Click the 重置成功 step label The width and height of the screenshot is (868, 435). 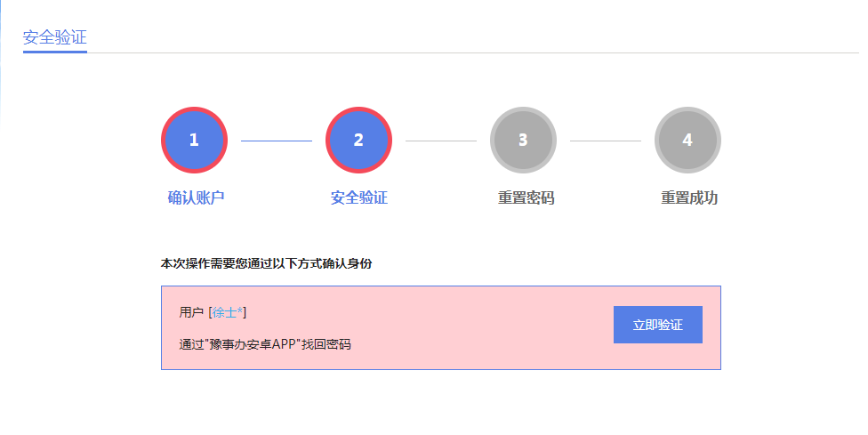click(x=689, y=197)
